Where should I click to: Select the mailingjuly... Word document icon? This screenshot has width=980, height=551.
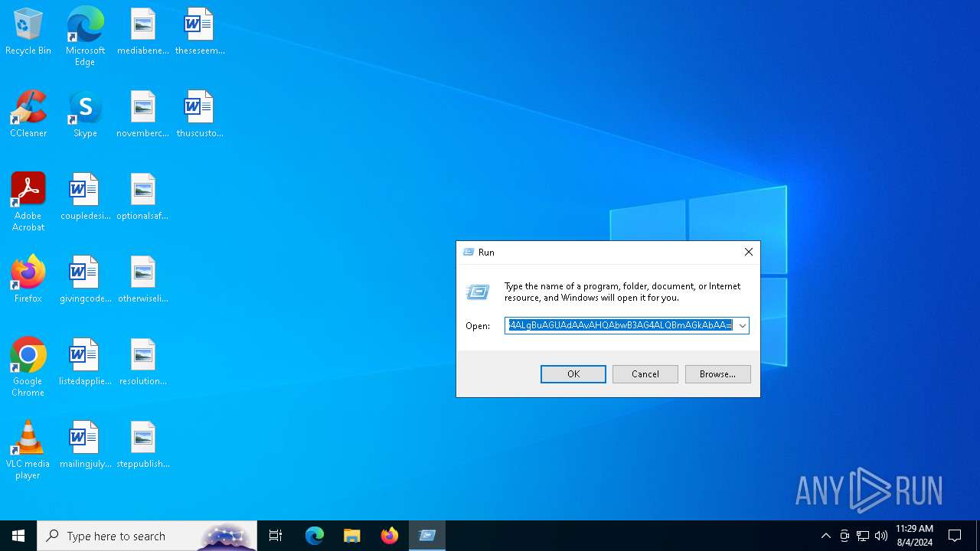pos(85,445)
